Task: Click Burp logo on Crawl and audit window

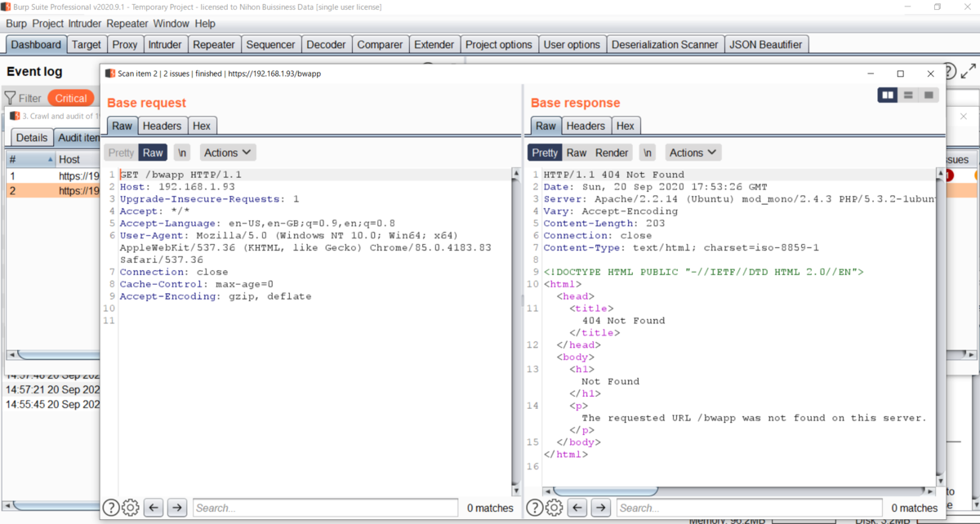Action: (x=15, y=116)
